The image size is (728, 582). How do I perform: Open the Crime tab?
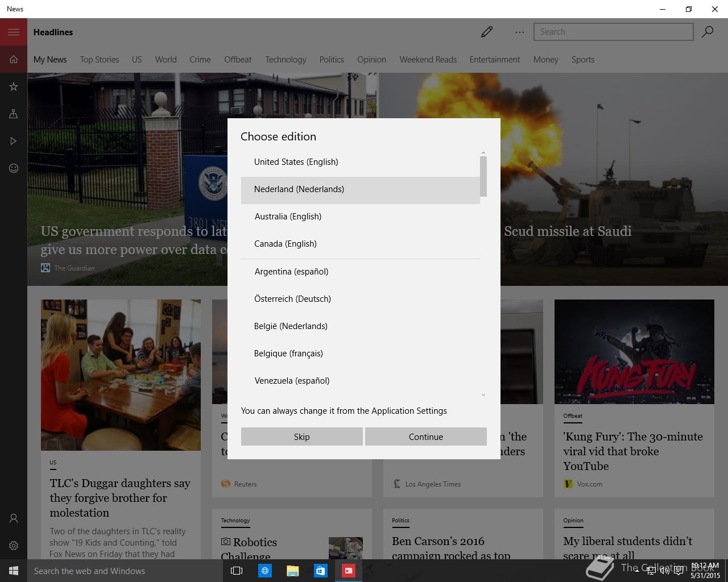pos(200,59)
